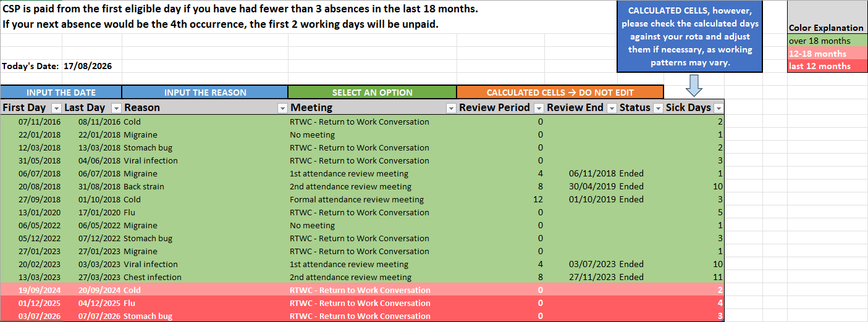Open the First Day column filter dropdown
Viewport: 868px width, 322px height.
pos(56,108)
